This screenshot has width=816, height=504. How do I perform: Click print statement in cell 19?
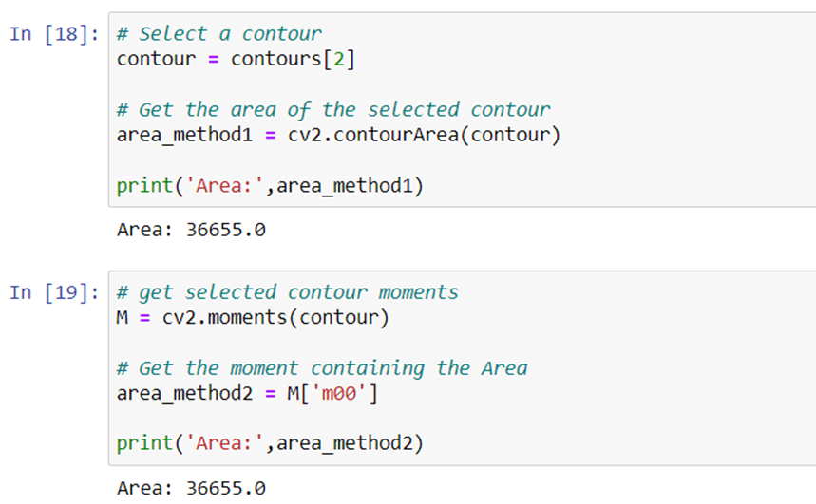tap(270, 443)
